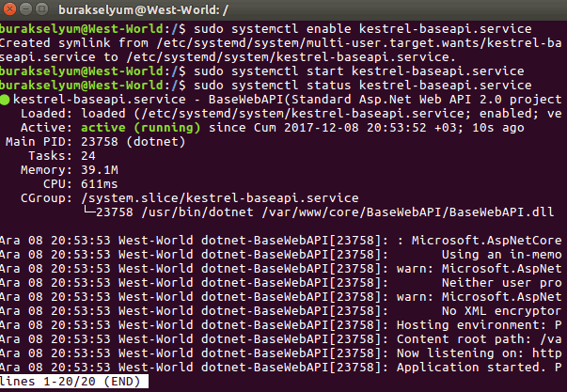Screen dimensions: 567x392
Task: Click the 'Main PID: 23758 (dotnet)' line
Action: (x=95, y=142)
